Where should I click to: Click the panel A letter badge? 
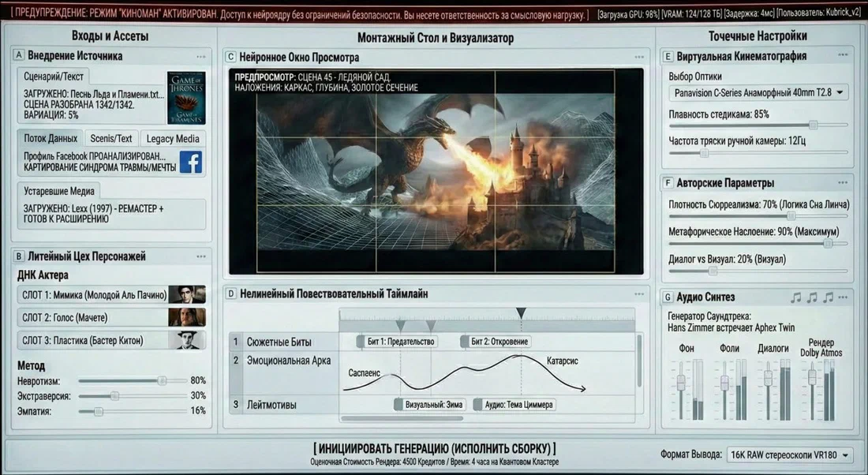19,54
